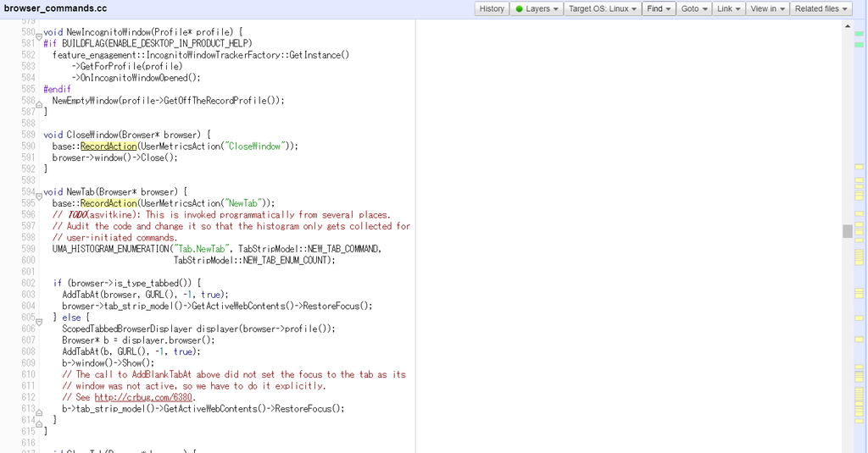Click the "NewTab" string on line 595
The image size is (868, 453).
[x=243, y=203]
